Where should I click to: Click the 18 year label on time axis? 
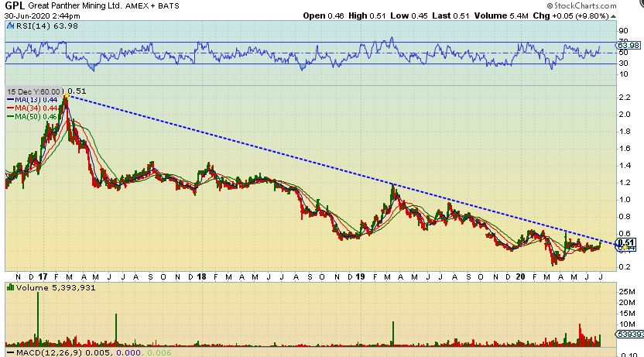(x=201, y=277)
